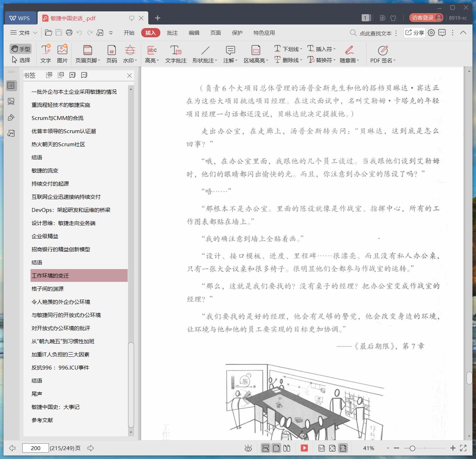Open bookmark 反抗996：996.ICU事件
The image size is (476, 459).
(60, 367)
